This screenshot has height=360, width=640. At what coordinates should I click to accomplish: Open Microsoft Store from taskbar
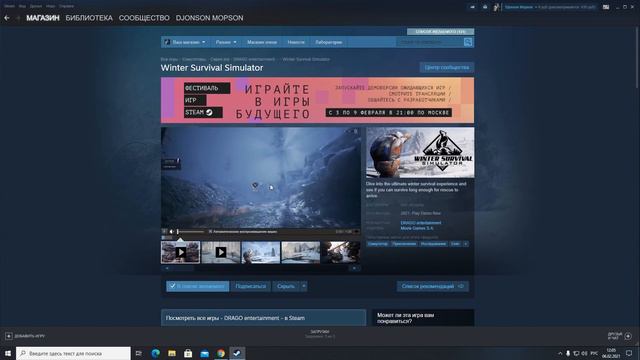tap(188, 353)
